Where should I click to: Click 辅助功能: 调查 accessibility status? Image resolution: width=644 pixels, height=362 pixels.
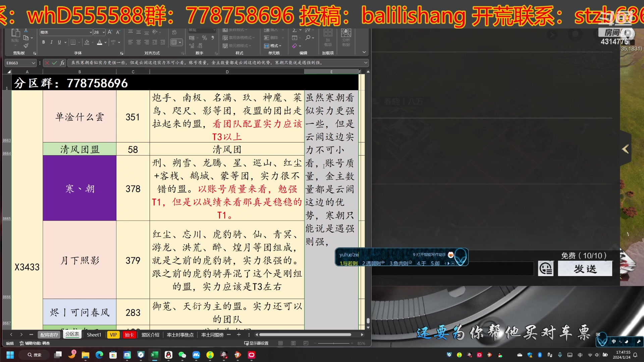(x=35, y=343)
